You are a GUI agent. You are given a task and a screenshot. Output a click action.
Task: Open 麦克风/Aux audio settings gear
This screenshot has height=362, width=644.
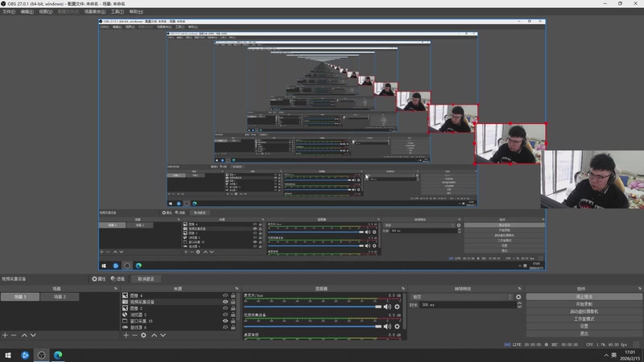coord(397,306)
